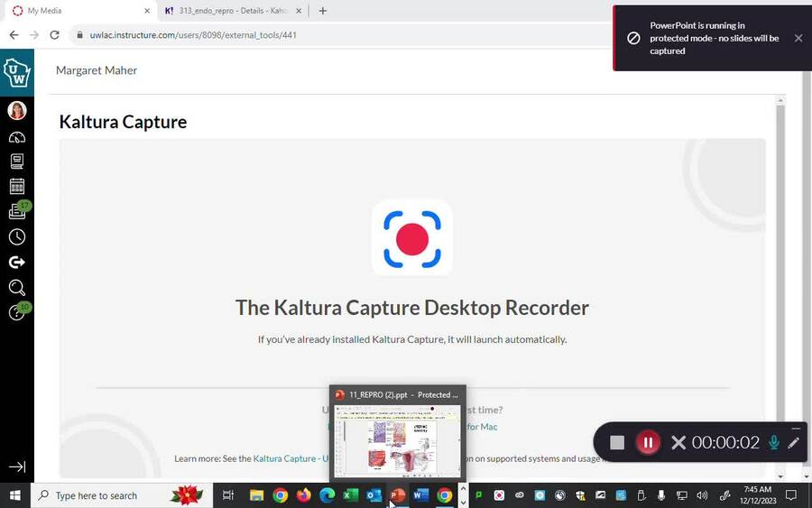Pause the Kaltura recording
The height and width of the screenshot is (508, 812).
647,443
